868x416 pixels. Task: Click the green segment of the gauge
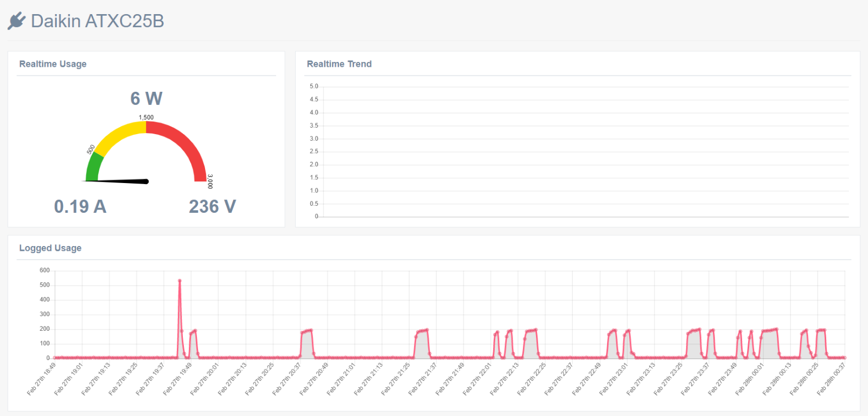coord(93,167)
